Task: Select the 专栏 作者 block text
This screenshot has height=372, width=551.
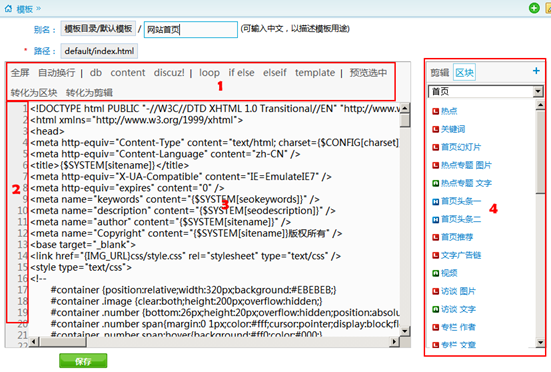Action: click(x=458, y=327)
